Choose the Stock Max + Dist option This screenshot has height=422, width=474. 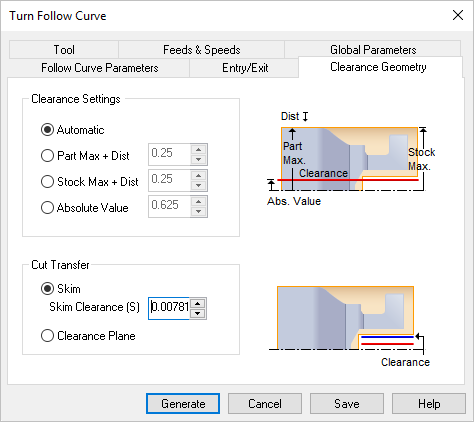[89, 182]
